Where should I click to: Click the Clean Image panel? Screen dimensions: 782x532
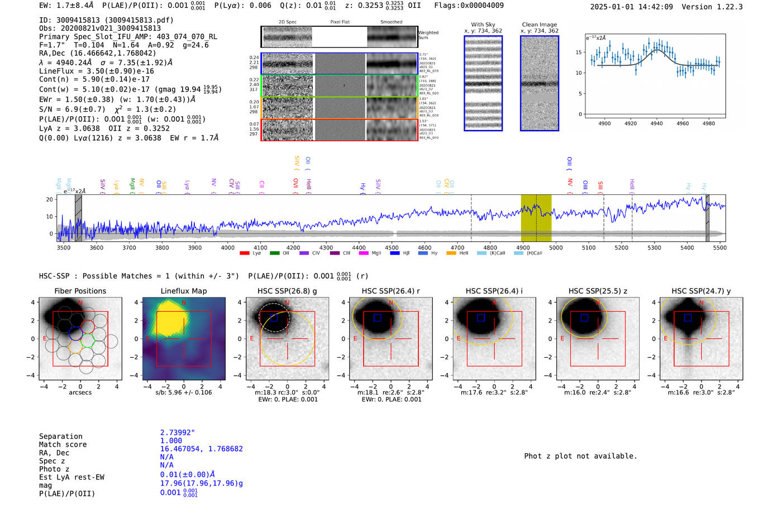(x=540, y=84)
